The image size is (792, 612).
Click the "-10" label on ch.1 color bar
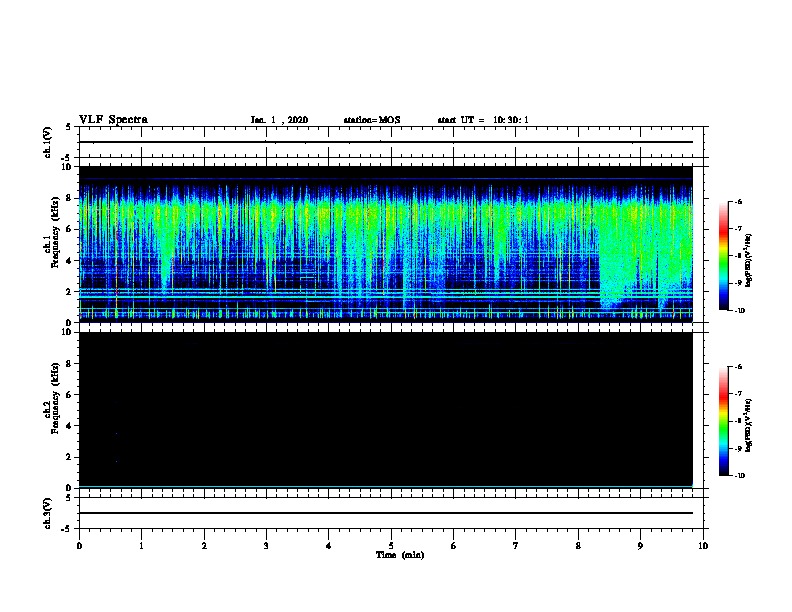click(739, 311)
